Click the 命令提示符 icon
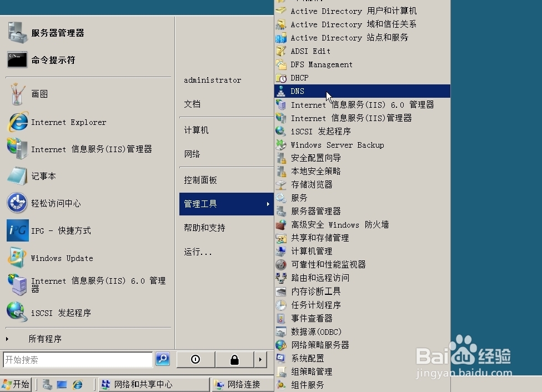 pos(17,60)
